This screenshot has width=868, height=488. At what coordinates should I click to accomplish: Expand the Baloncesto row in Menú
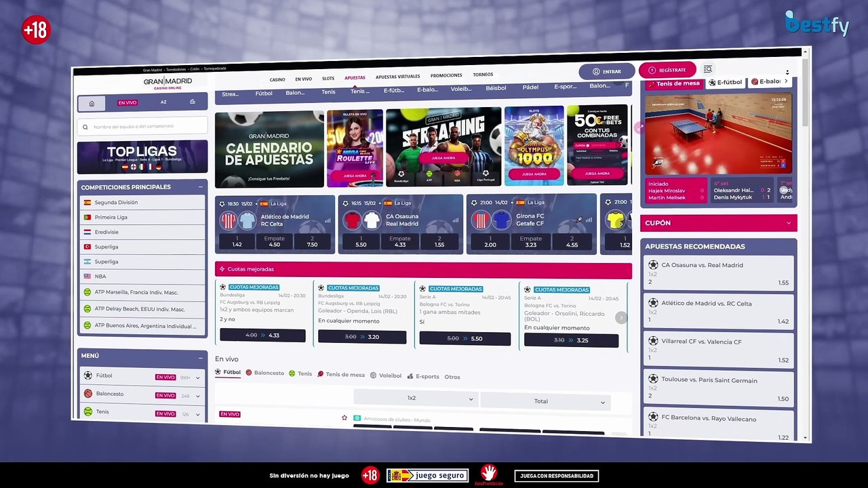tap(198, 396)
